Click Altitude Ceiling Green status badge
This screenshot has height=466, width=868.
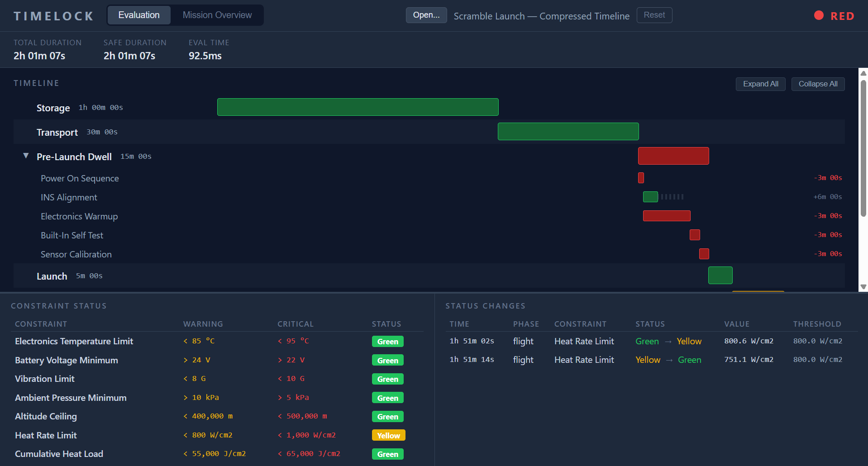point(388,417)
